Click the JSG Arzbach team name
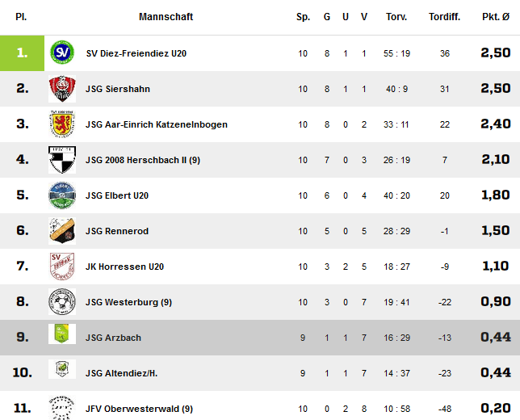520x420 pixels. point(113,338)
